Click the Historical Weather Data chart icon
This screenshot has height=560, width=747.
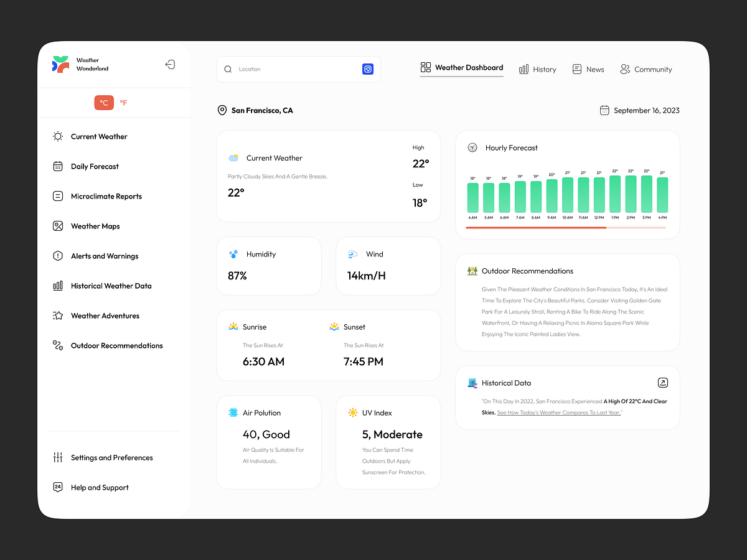(57, 286)
